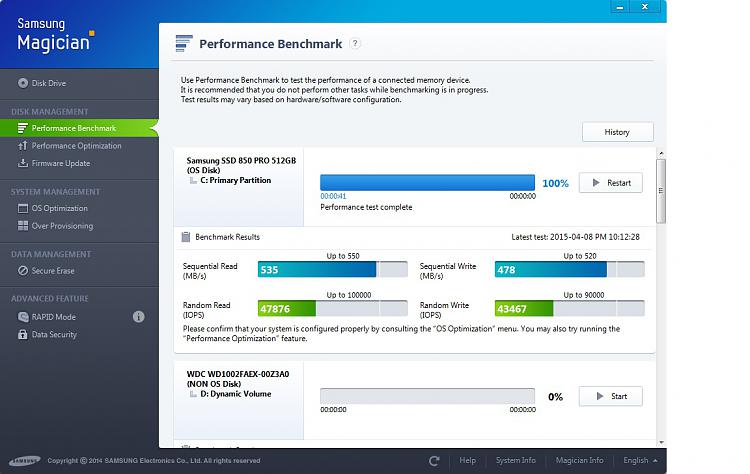Open RAPID Mode feature
Viewport: 750px width, 474px height.
point(54,317)
